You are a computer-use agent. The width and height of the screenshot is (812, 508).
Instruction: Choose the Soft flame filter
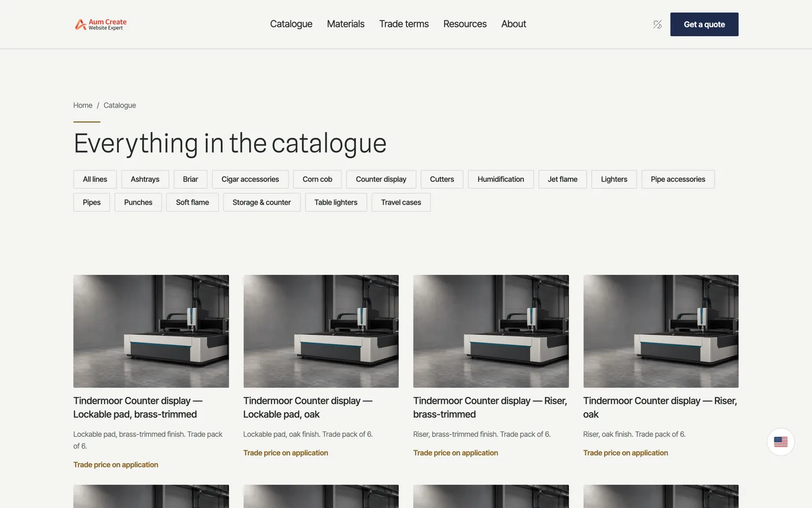click(192, 202)
